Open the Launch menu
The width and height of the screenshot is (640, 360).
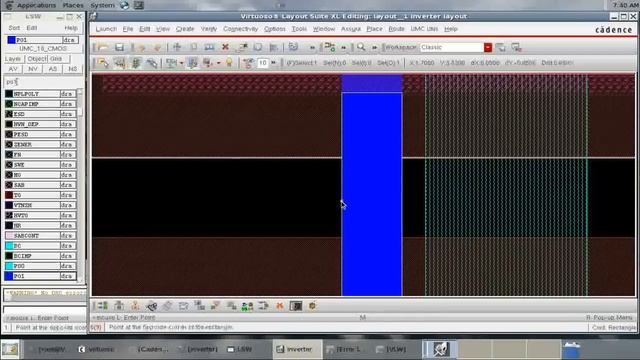[x=106, y=29]
